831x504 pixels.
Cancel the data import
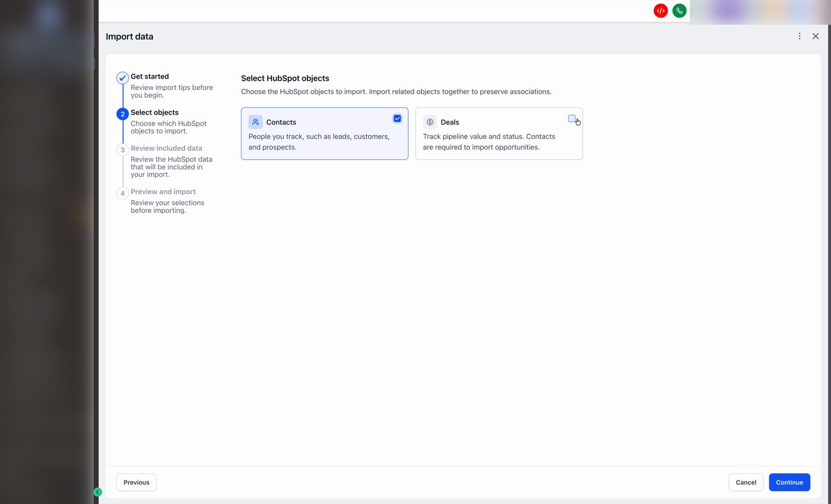coord(746,482)
